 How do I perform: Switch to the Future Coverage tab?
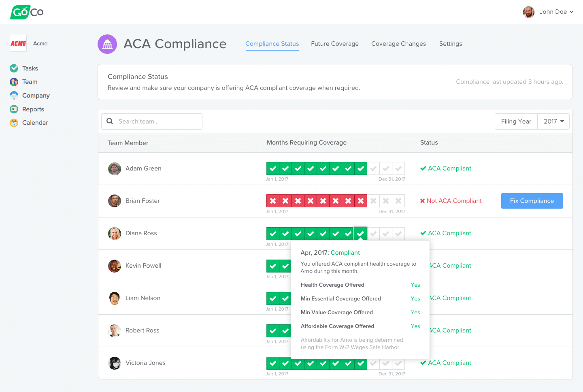(335, 44)
